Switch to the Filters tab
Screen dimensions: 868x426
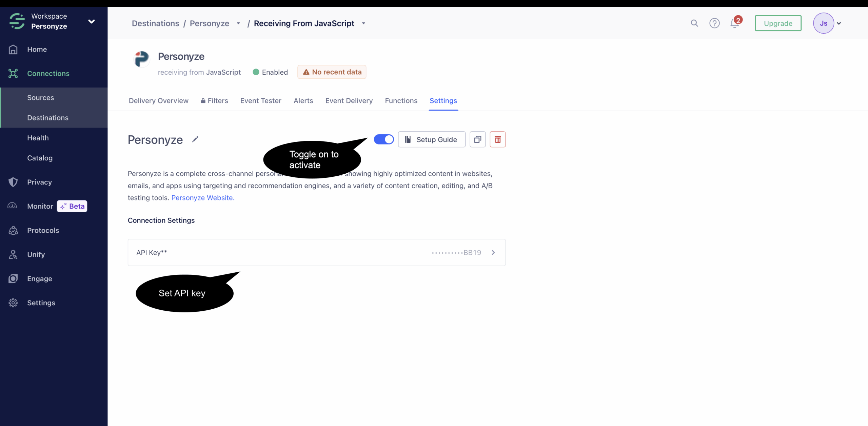(214, 101)
